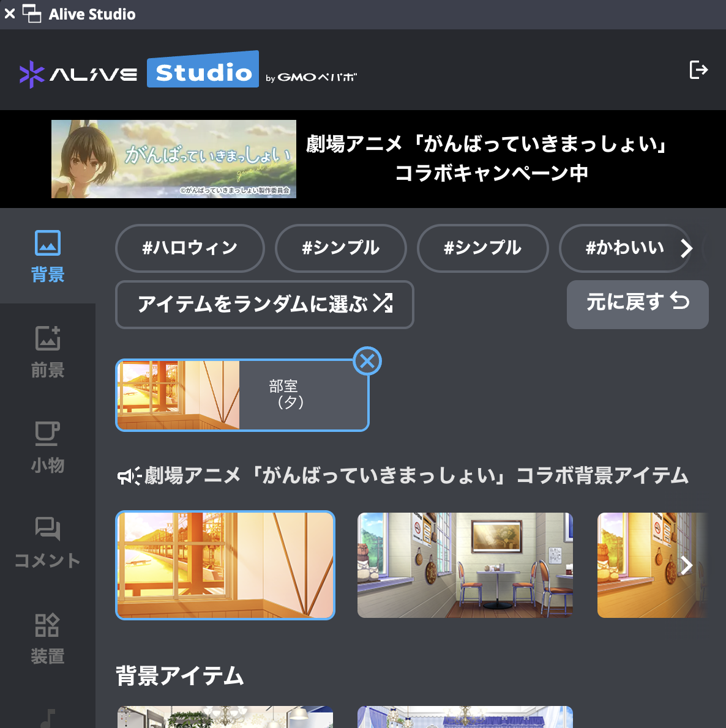Image resolution: width=726 pixels, height=728 pixels.
Task: Click the window switch icon in title bar
Action: 32,14
